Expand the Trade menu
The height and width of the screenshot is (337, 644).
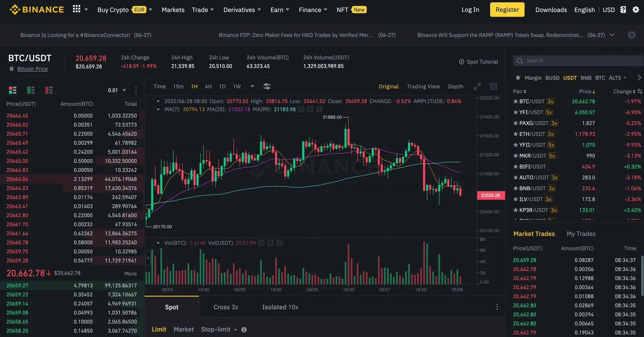coord(203,10)
